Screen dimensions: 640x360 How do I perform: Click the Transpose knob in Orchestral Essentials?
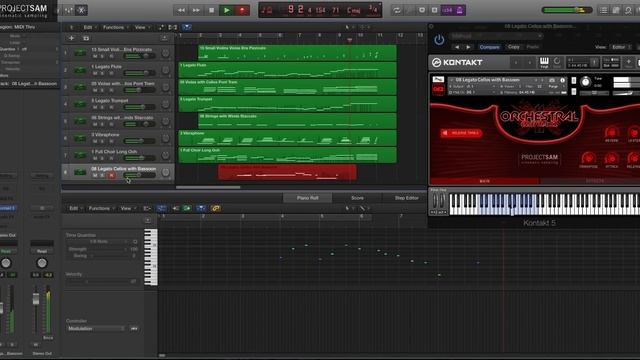coord(588,158)
